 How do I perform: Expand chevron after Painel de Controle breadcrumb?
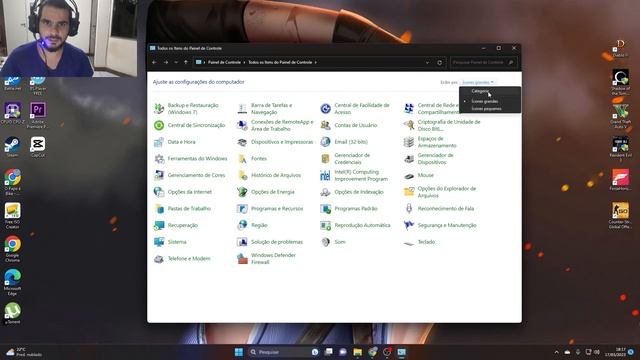(x=244, y=62)
